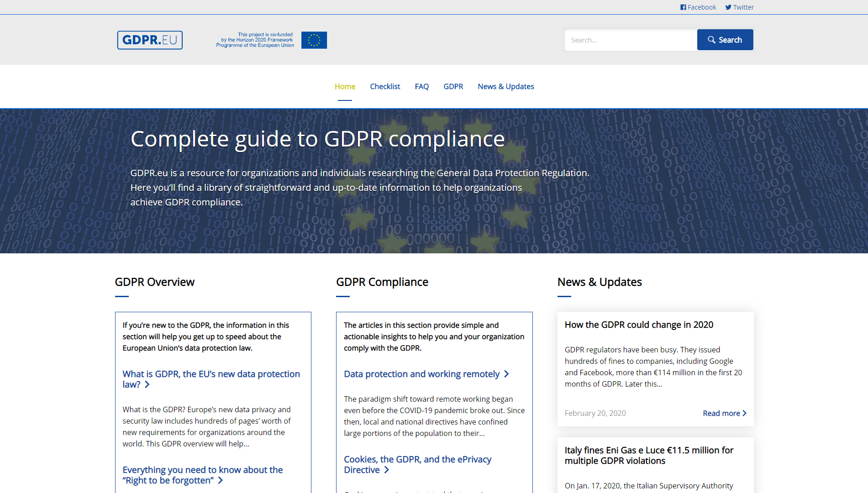Click the 'News & Updates' section heading
The image size is (868, 493).
(600, 282)
